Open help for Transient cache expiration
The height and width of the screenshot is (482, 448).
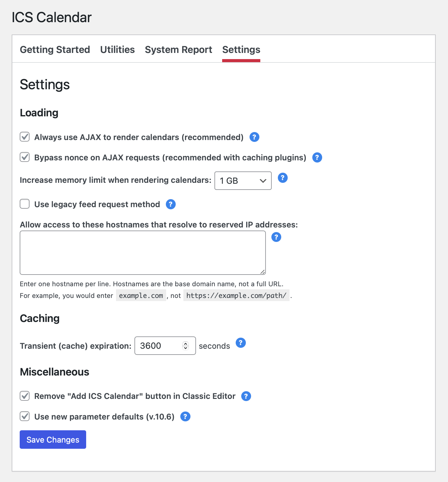[241, 343]
